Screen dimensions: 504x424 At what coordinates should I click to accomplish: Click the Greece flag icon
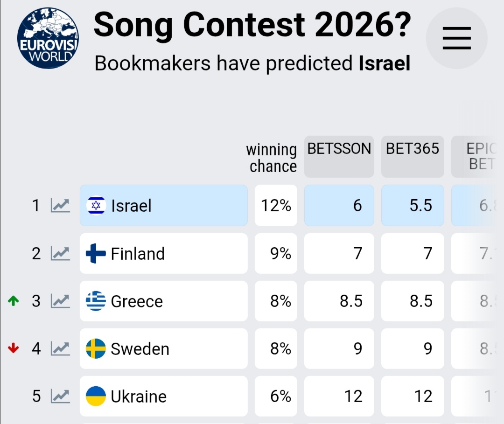96,301
